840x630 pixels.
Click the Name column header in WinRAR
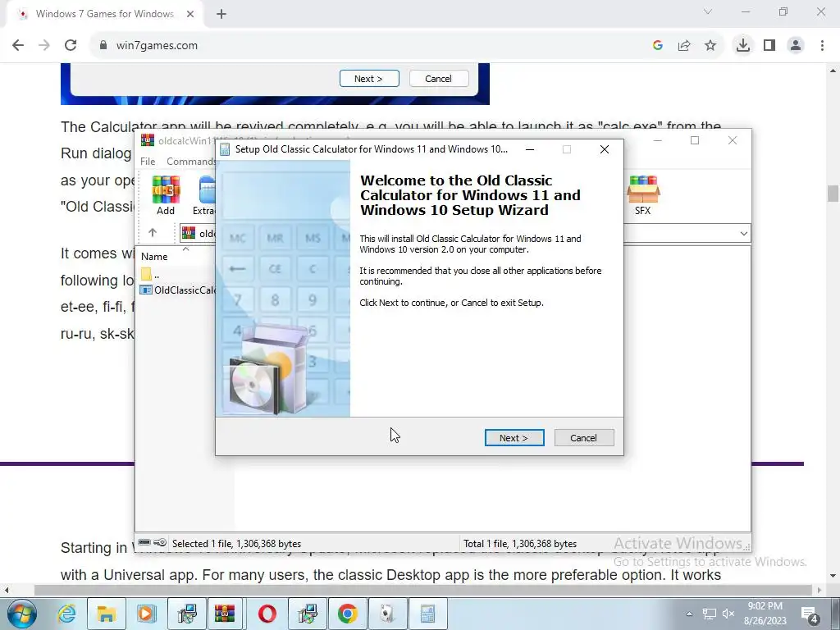154,257
